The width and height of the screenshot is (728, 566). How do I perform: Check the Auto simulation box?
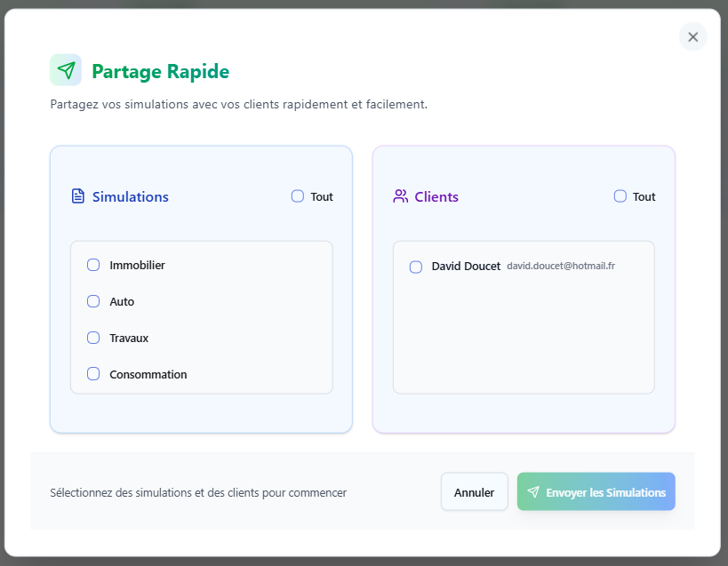[93, 301]
